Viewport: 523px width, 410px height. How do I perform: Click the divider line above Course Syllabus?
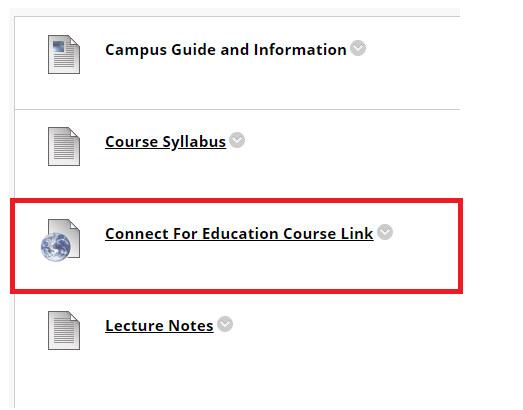pos(237,109)
